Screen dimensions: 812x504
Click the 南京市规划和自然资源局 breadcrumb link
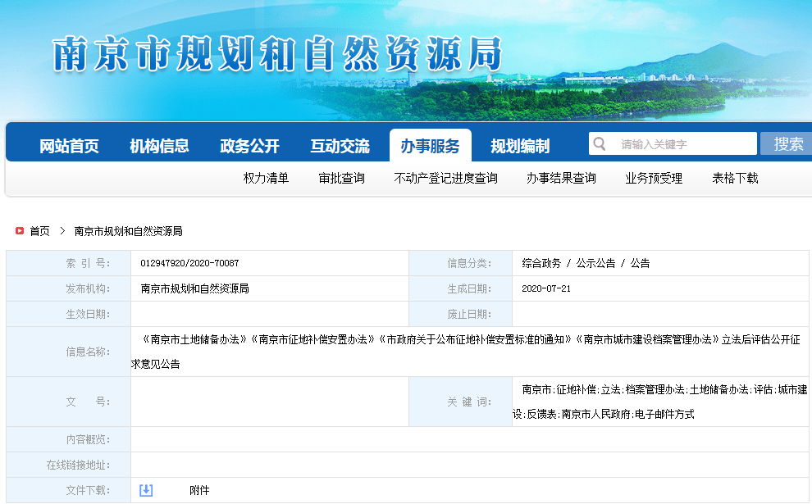pyautogui.click(x=129, y=231)
